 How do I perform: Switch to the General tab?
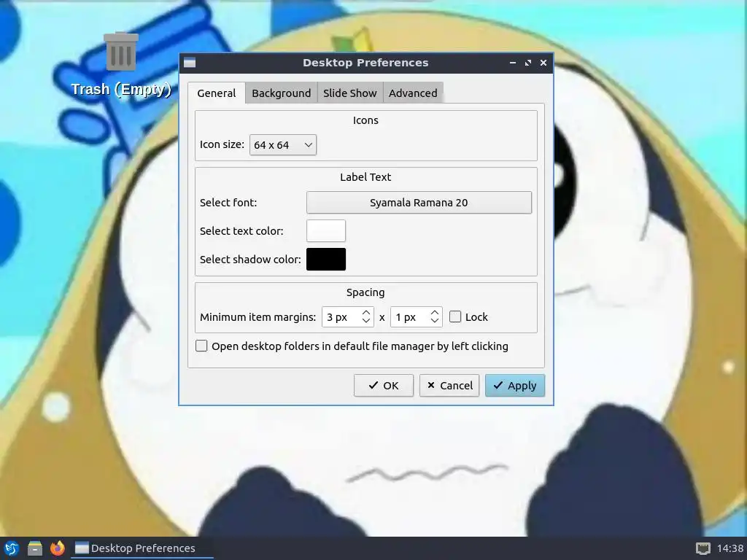pyautogui.click(x=216, y=93)
